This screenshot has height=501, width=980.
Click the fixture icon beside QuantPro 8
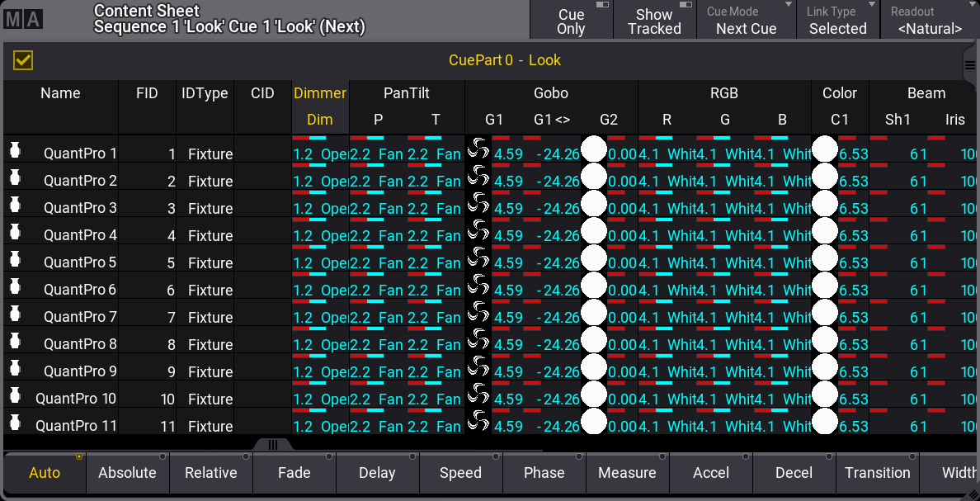pyautogui.click(x=15, y=340)
